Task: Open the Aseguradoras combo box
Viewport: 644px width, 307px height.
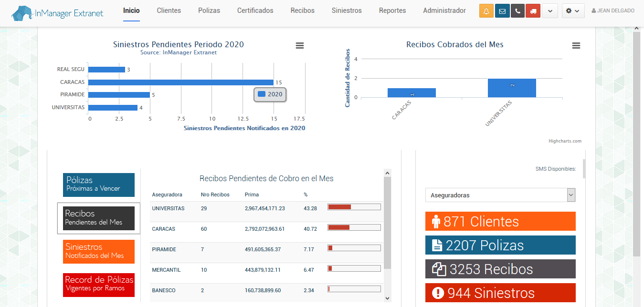Action: [500, 195]
